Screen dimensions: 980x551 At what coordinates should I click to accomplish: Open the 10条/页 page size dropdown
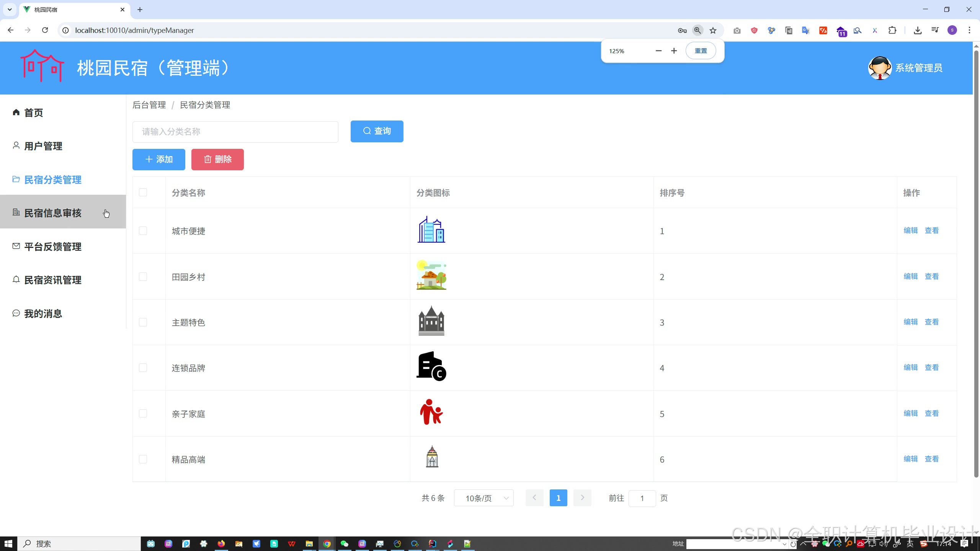(x=483, y=498)
